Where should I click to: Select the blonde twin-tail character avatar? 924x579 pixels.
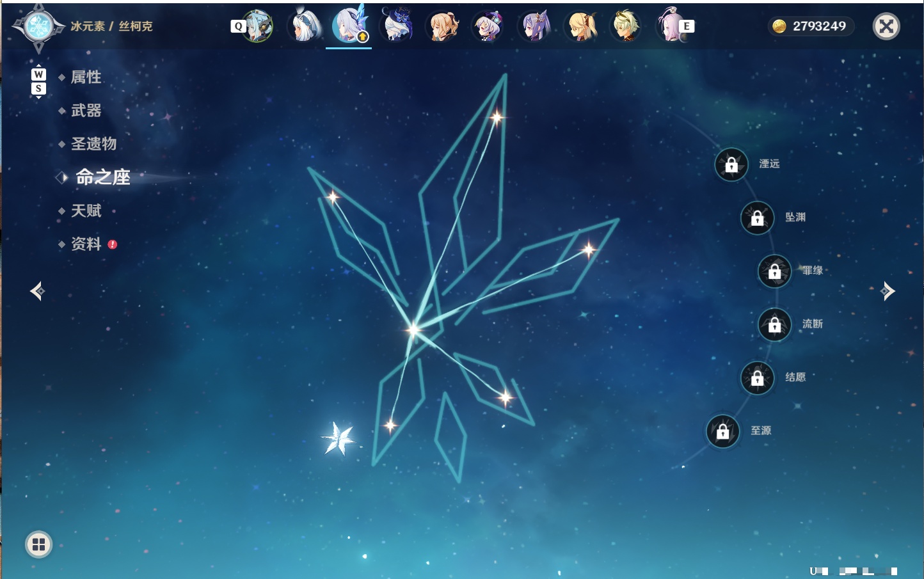click(x=581, y=26)
